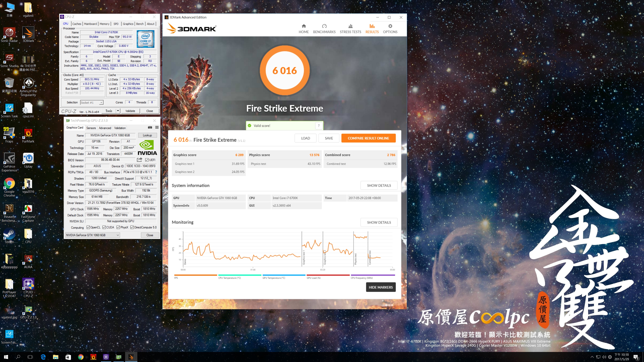Click the HIDE MARKERS button
This screenshot has width=644, height=362.
click(x=381, y=287)
